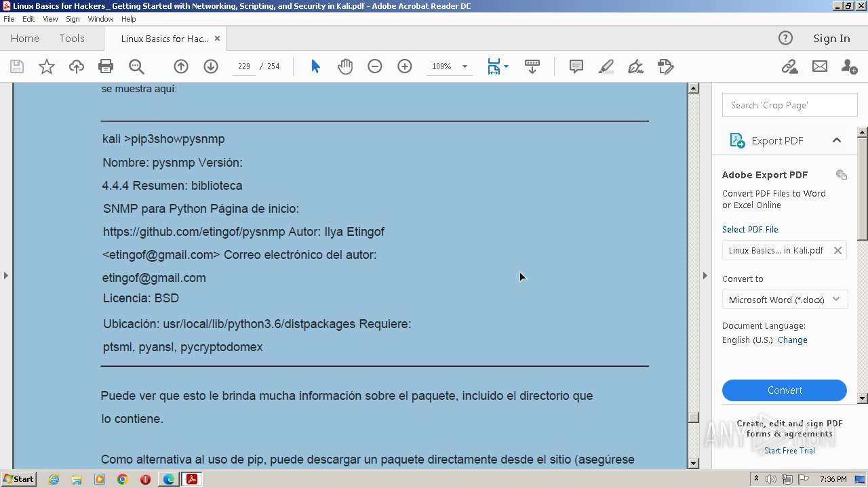Bookmark this file with the star icon
868x488 pixels.
coord(47,66)
